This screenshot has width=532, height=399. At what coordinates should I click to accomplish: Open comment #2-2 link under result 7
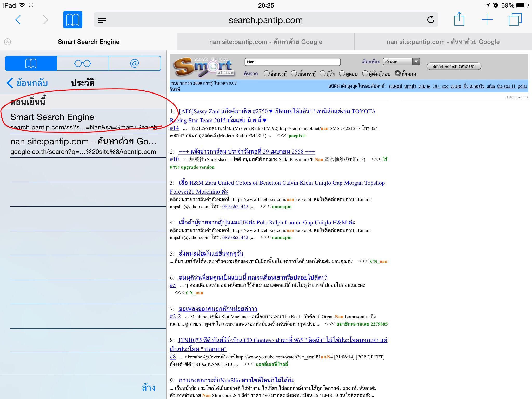click(x=175, y=316)
